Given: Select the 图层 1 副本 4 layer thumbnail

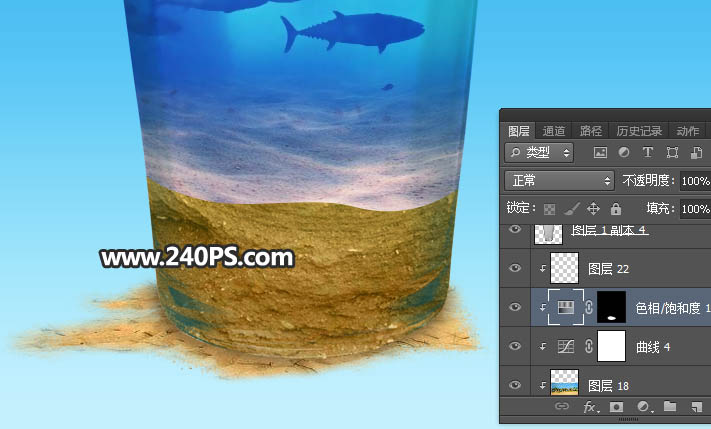Looking at the screenshot, I should pos(549,234).
